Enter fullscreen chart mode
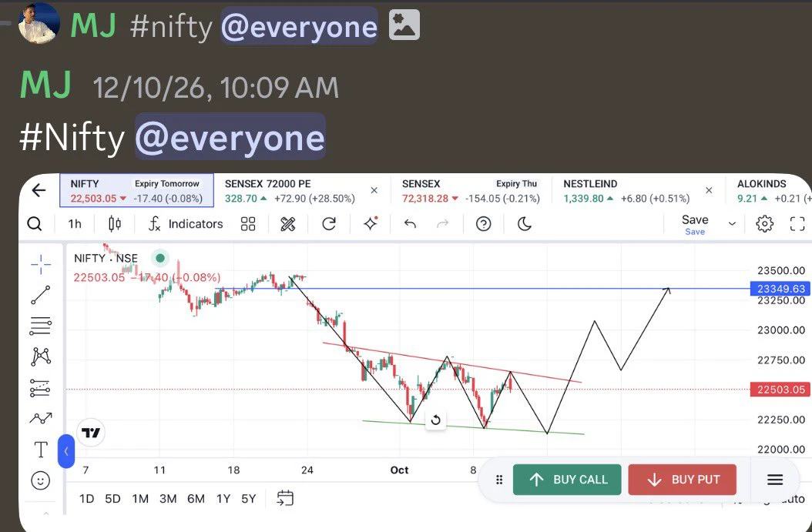The height and width of the screenshot is (532, 812). pyautogui.click(x=797, y=224)
